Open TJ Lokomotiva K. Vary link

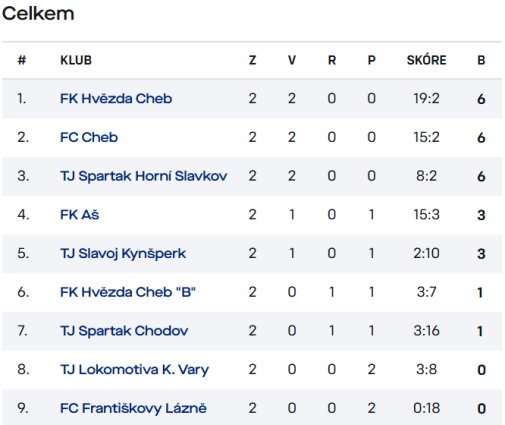[x=134, y=370]
